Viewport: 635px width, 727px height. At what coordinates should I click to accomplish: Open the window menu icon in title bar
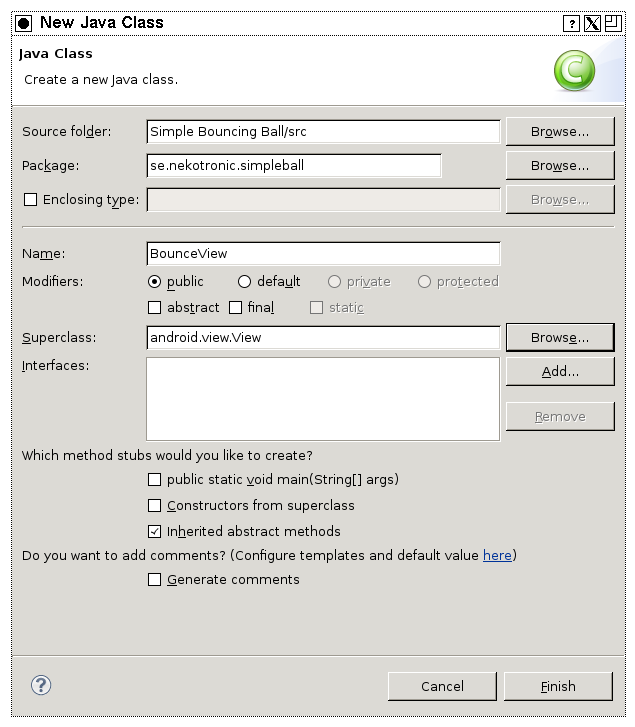point(24,23)
